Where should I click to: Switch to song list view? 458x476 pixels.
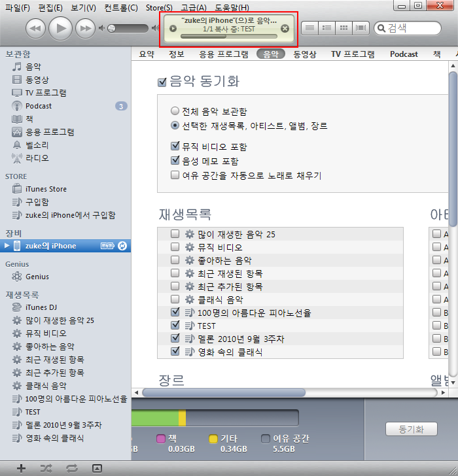point(309,28)
